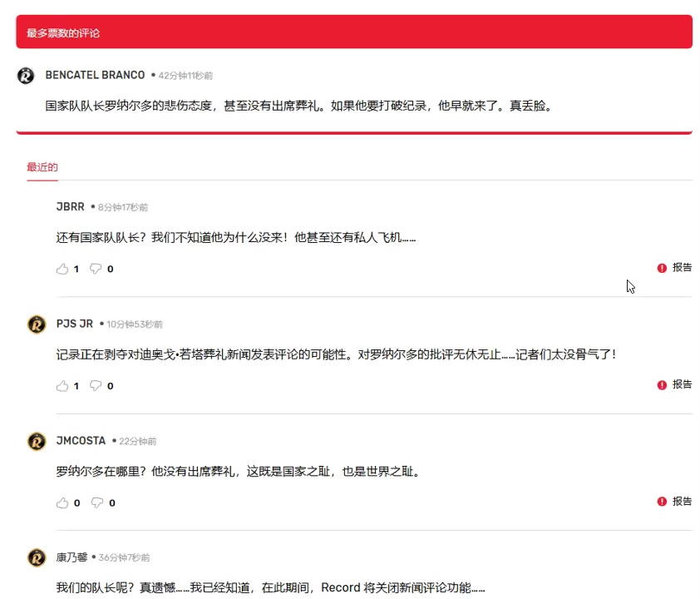Like JMCOSTA's comment about Ronaldo
This screenshot has width=700, height=599.
(x=62, y=502)
